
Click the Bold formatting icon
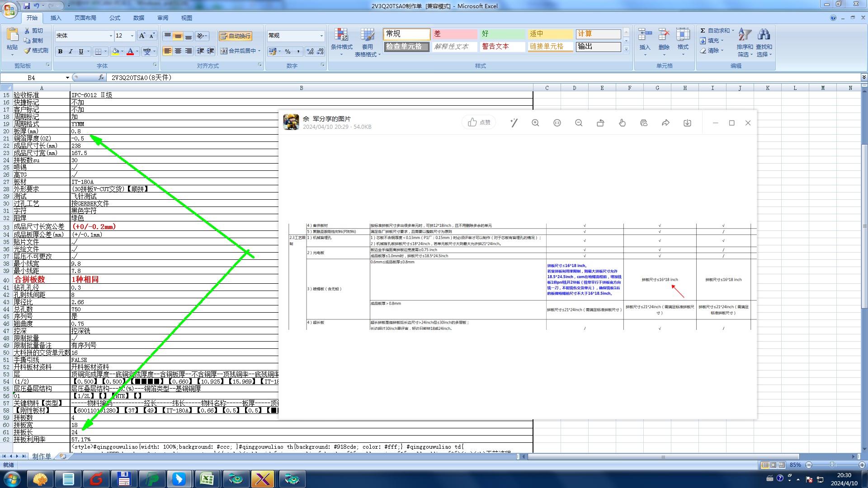tap(60, 52)
